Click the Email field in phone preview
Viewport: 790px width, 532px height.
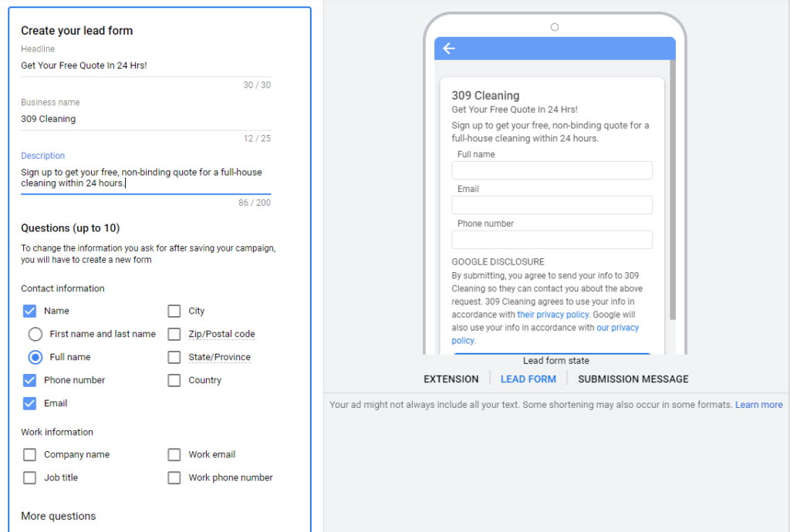tap(552, 205)
